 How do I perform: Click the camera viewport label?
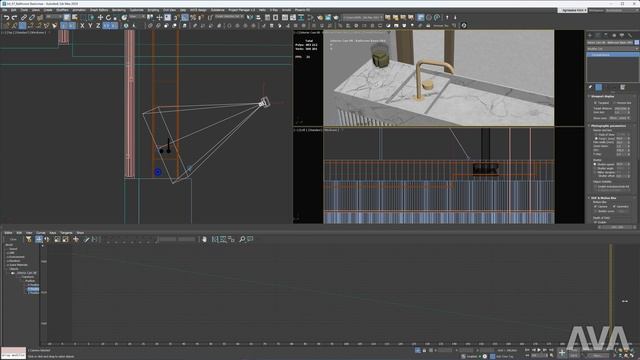click(x=309, y=32)
